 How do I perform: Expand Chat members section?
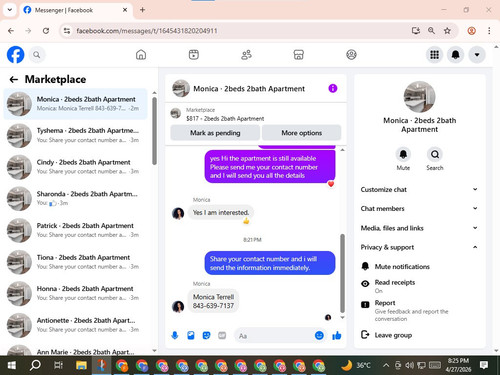pos(419,208)
